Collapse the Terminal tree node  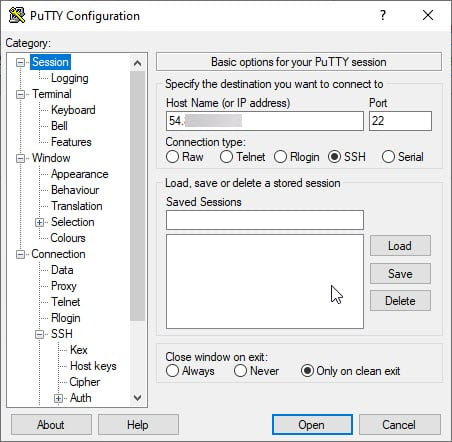click(x=20, y=94)
